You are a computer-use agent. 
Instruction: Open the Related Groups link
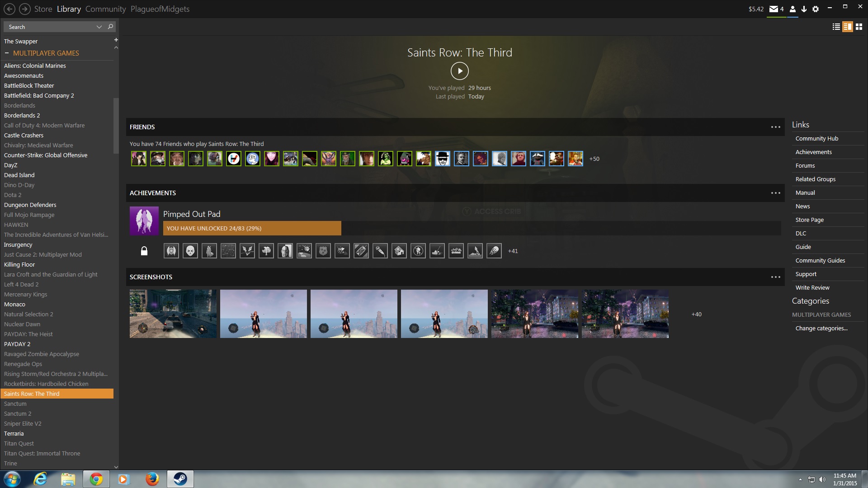816,179
